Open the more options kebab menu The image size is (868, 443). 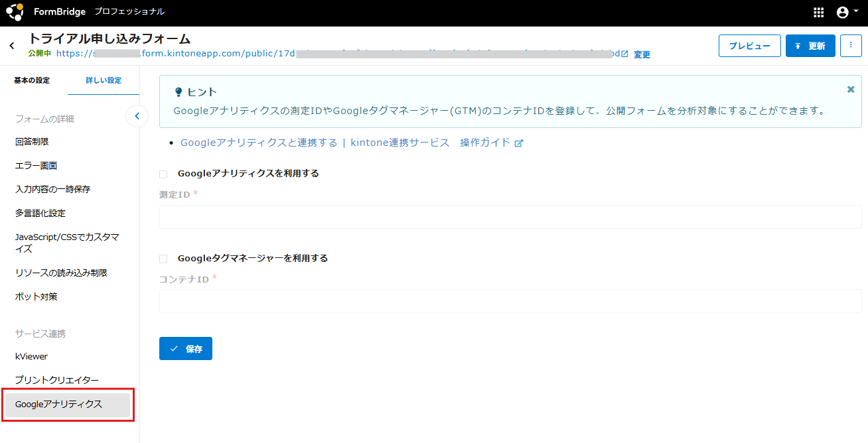point(851,46)
